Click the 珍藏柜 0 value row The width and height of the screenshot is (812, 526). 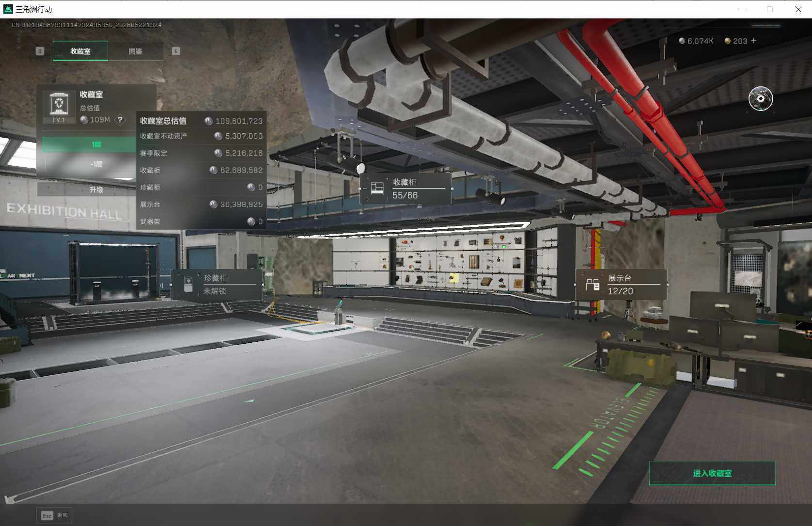[x=201, y=187]
